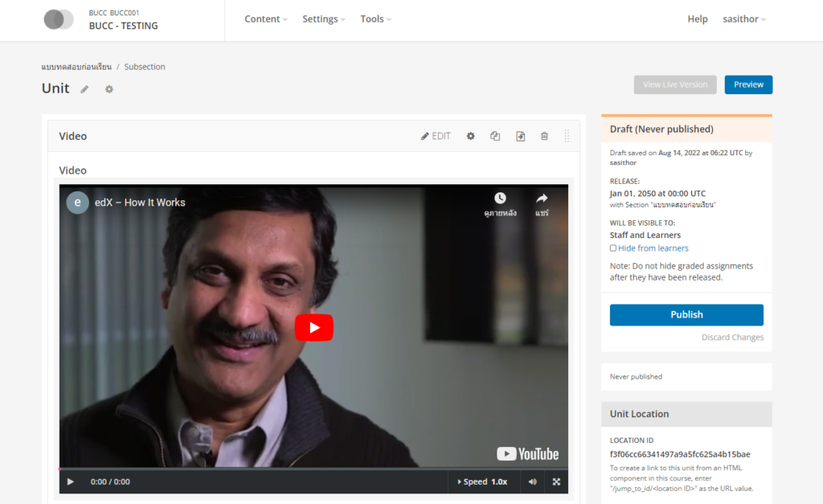Duplicate the Video component
823x504 pixels.
pos(495,136)
